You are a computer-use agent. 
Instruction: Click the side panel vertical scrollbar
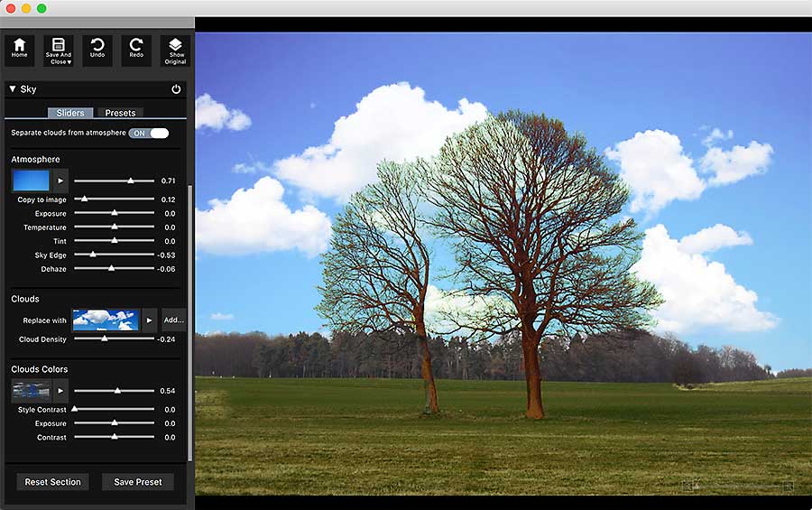[x=189, y=321]
